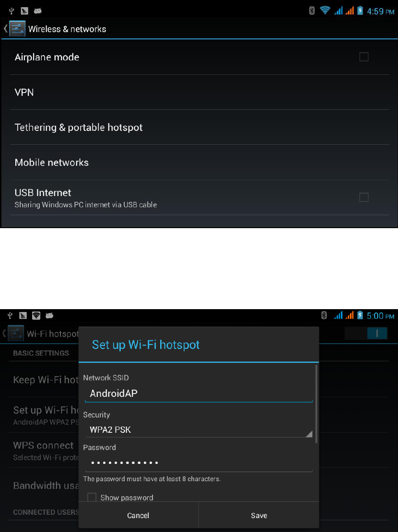Image resolution: width=398 pixels, height=532 pixels.
Task: Open the VPN settings entry
Action: coord(199,93)
